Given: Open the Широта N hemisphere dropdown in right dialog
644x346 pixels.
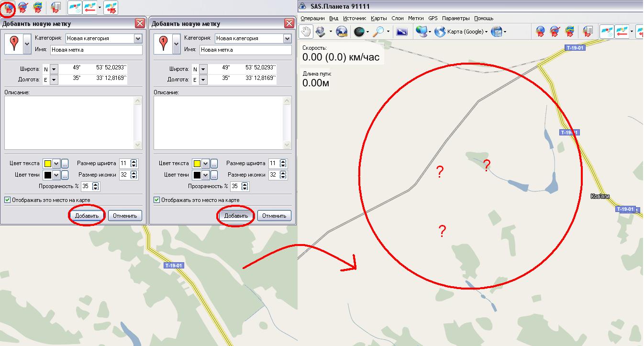Looking at the screenshot, I should point(203,69).
